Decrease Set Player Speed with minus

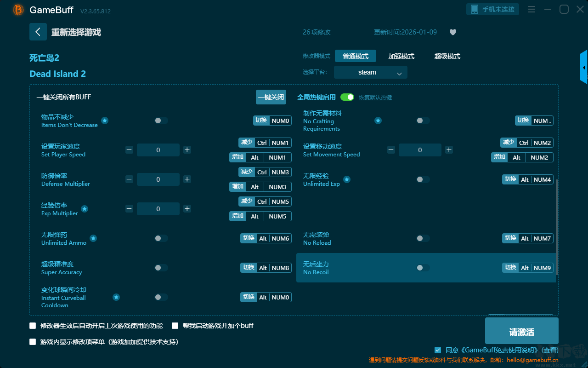[129, 150]
